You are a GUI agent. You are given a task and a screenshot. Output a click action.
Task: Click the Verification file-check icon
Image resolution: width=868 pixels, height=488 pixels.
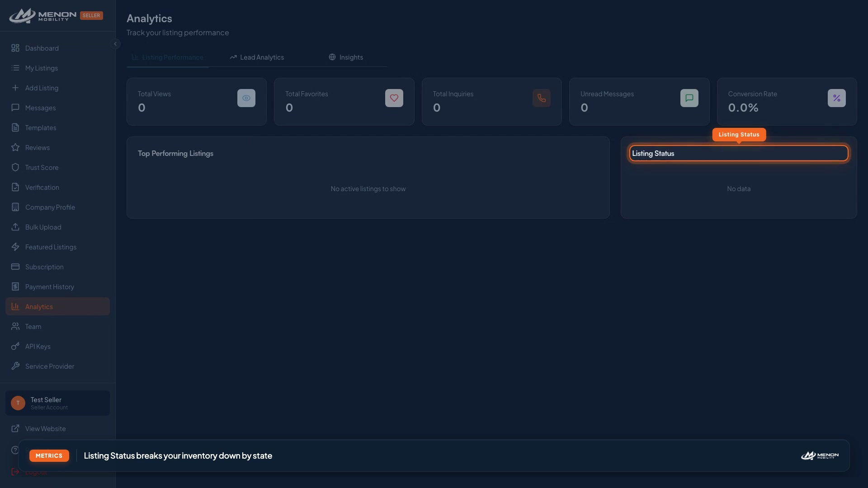(15, 188)
